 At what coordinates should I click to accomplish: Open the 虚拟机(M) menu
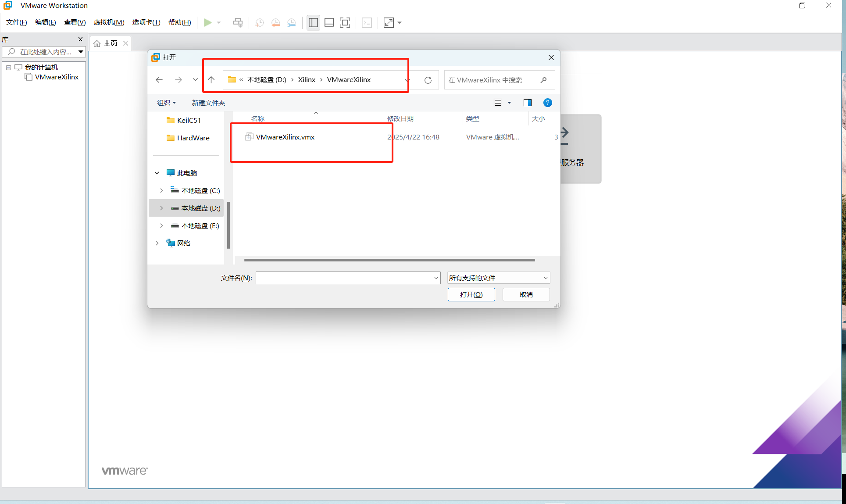click(109, 22)
